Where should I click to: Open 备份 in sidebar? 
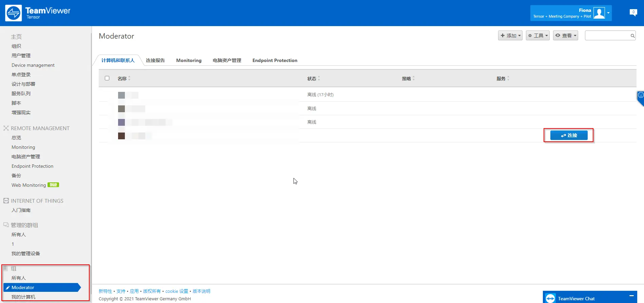[16, 176]
